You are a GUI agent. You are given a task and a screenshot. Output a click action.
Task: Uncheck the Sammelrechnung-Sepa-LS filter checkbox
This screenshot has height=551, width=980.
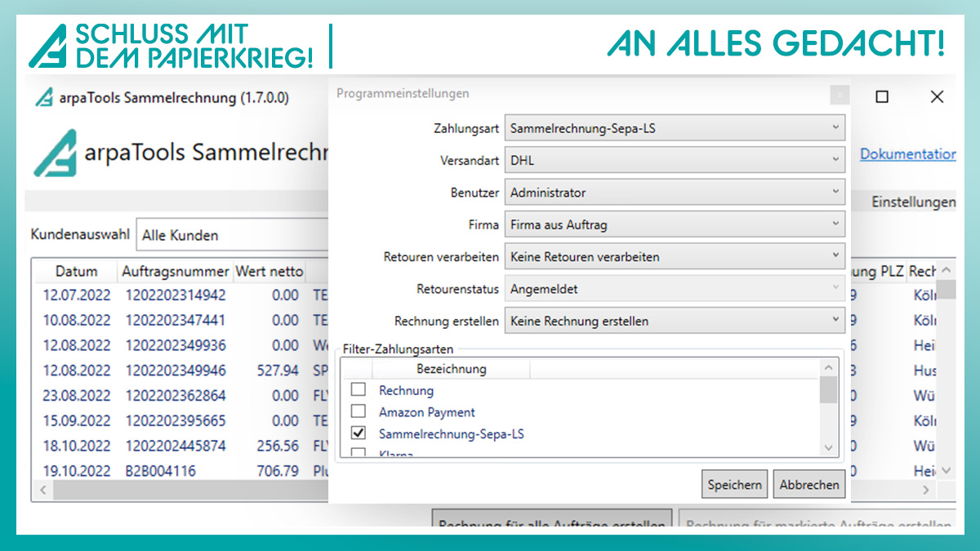click(358, 433)
